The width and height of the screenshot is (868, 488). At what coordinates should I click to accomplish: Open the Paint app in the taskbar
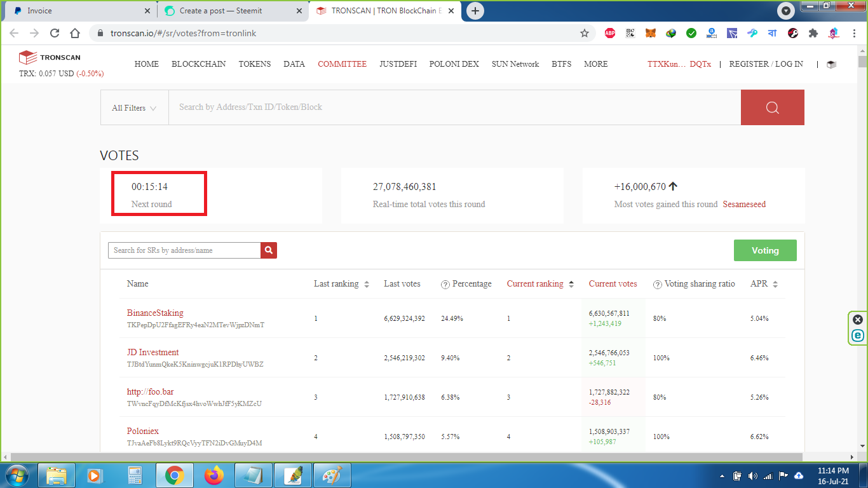point(332,475)
